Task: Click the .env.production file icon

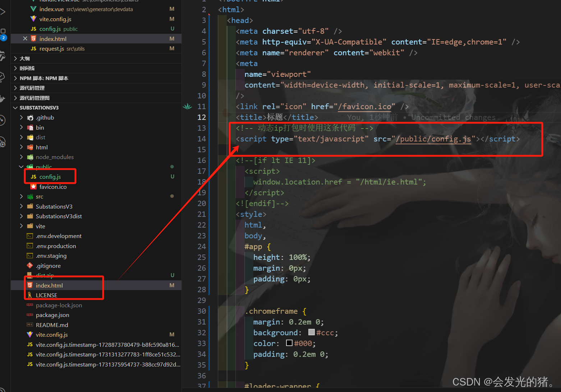Action: [x=30, y=246]
